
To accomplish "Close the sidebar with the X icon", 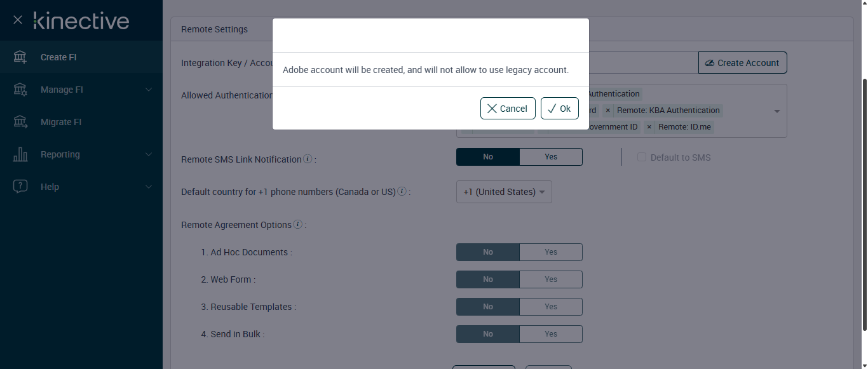I will 18,20.
